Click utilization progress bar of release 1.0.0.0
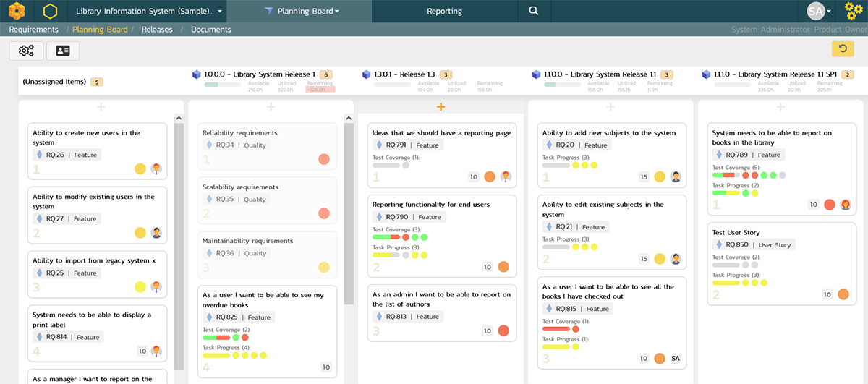 pyautogui.click(x=223, y=85)
